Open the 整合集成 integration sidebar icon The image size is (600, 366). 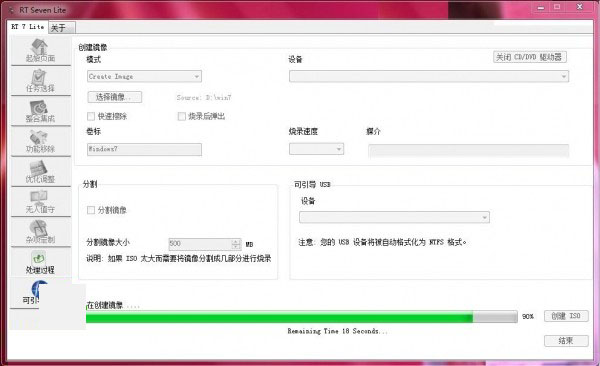pyautogui.click(x=41, y=111)
